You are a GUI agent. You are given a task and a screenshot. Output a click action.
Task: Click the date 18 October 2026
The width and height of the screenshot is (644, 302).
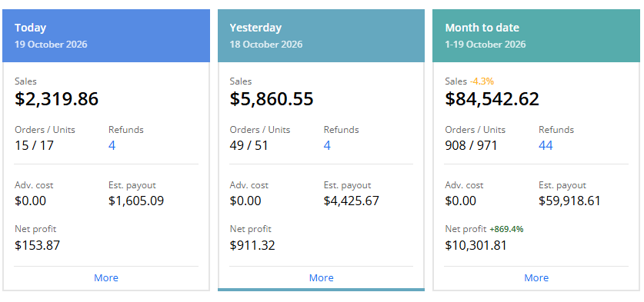[x=266, y=45]
